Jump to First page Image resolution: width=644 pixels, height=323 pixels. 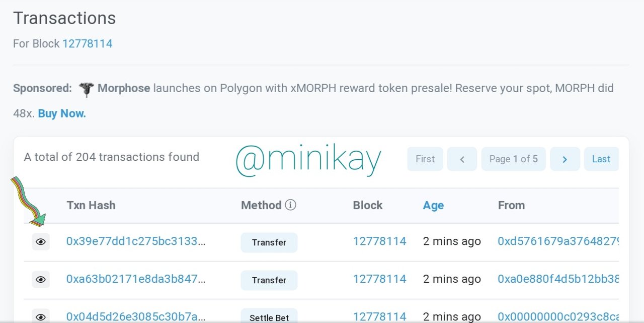point(425,159)
